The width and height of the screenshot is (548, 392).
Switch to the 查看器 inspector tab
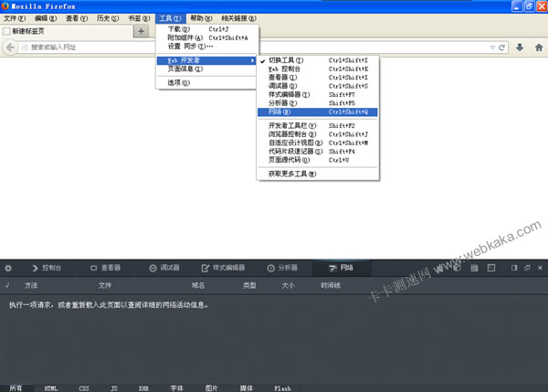pyautogui.click(x=106, y=268)
